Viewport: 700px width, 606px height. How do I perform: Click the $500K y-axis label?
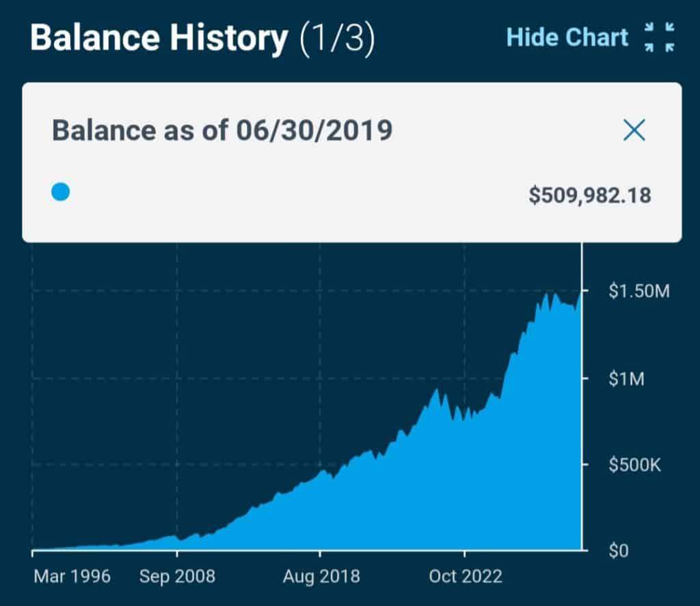click(x=635, y=465)
